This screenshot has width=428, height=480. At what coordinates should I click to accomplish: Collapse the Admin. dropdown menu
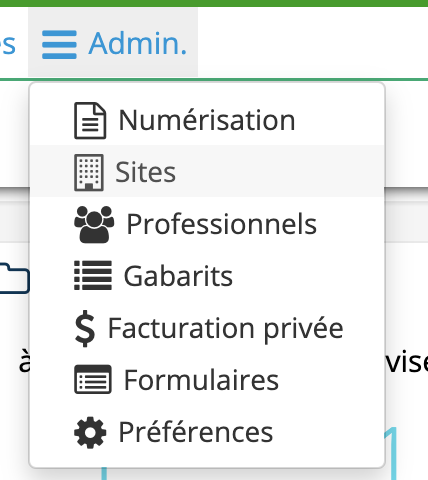(113, 43)
